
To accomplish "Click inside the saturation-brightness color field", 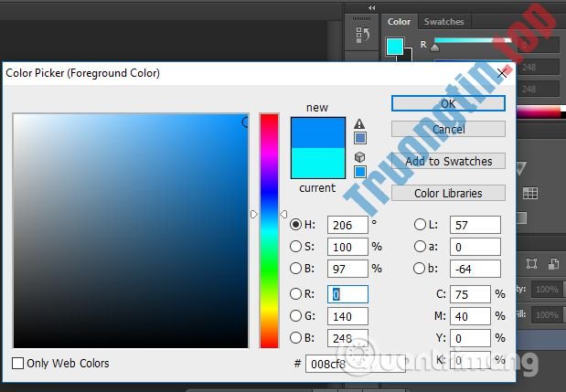I will (131, 231).
